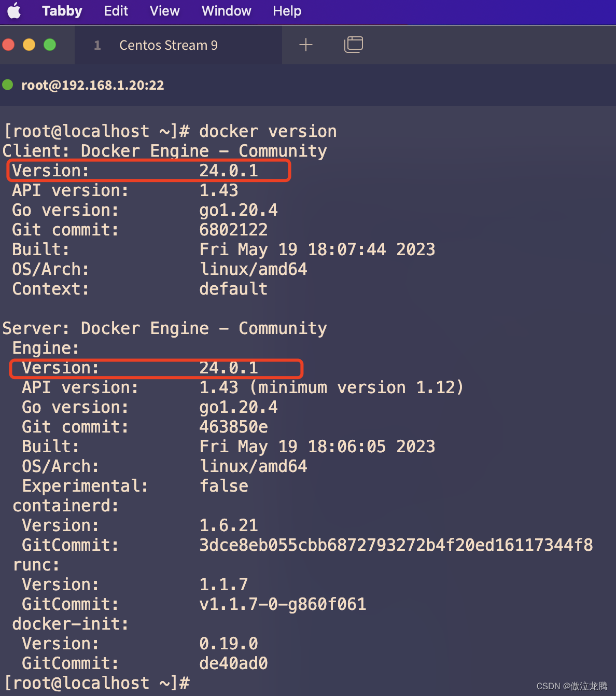Open a new tab with plus icon

click(306, 45)
